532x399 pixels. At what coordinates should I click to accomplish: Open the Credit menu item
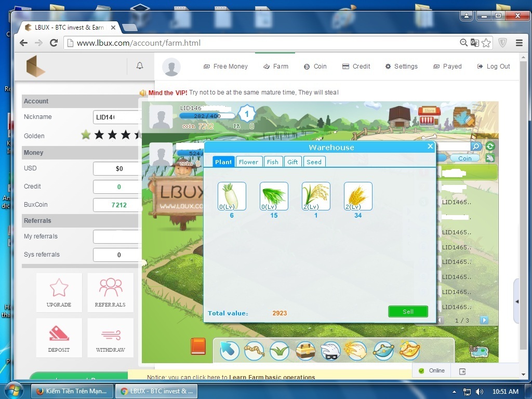pos(356,66)
